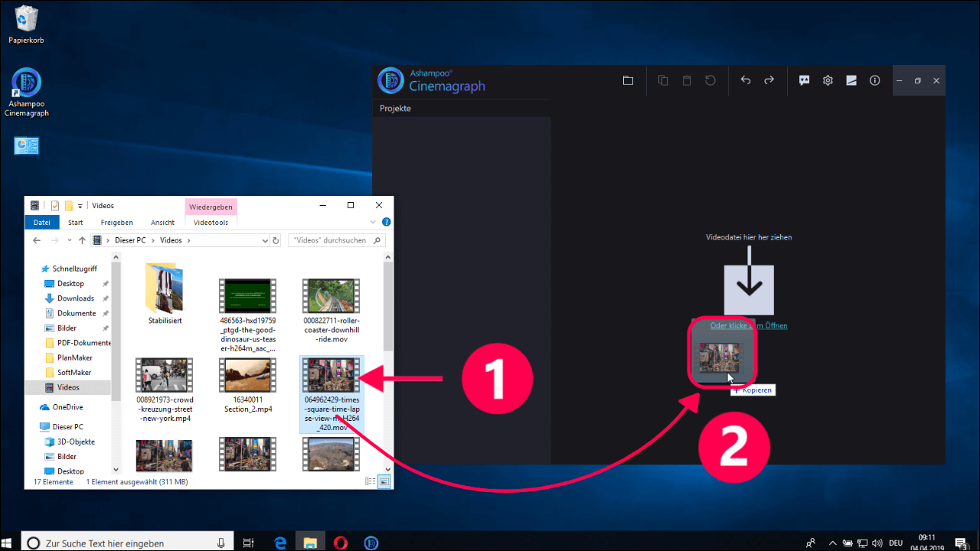
Task: Go up one folder level in Explorer
Action: tap(82, 240)
